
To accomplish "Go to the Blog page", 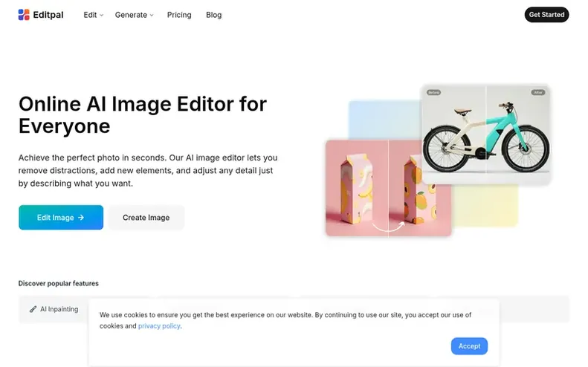I will [x=214, y=15].
